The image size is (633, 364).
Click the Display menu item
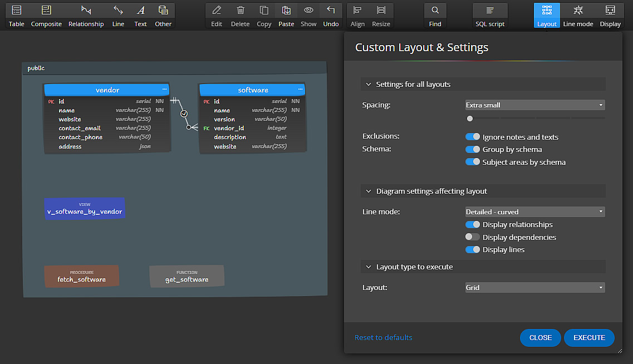[610, 16]
